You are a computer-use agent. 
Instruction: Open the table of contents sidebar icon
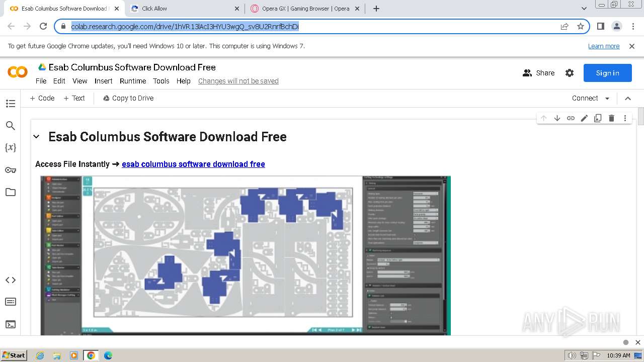[10, 104]
